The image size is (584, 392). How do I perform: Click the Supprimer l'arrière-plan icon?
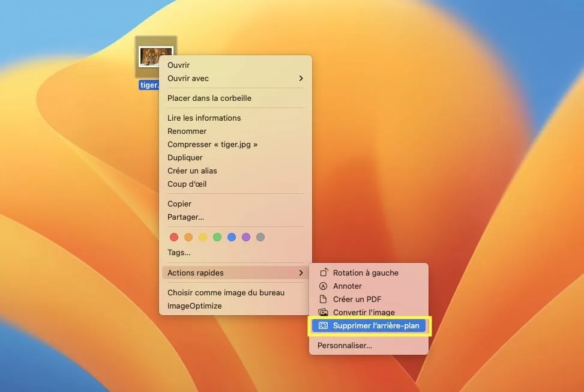[x=324, y=325]
